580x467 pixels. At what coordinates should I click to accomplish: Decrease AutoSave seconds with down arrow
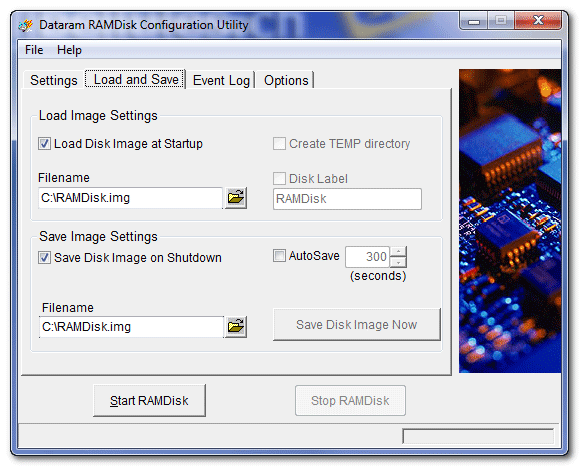(398, 262)
